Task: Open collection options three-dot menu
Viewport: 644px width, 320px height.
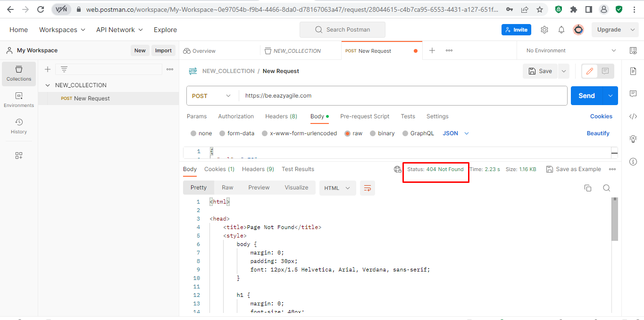Action: (170, 69)
